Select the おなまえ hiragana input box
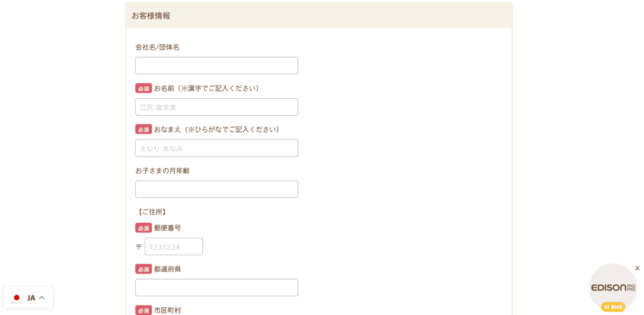The height and width of the screenshot is (315, 644). 216,148
